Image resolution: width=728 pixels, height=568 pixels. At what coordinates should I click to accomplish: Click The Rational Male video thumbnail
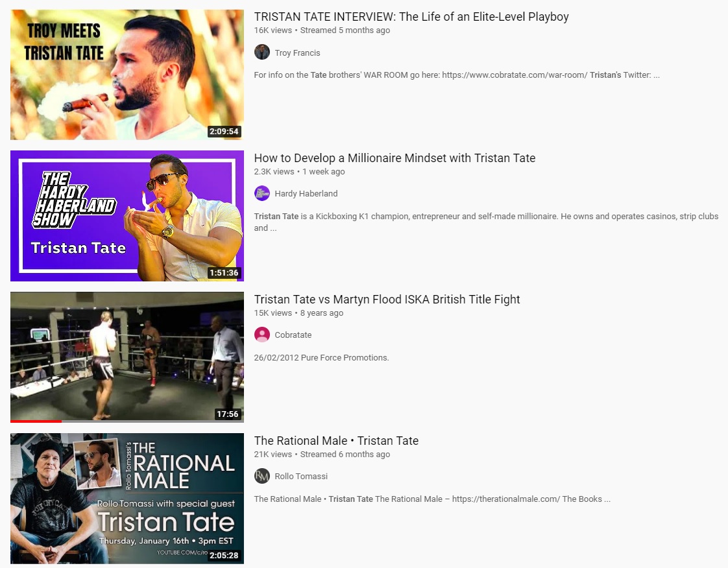(127, 498)
